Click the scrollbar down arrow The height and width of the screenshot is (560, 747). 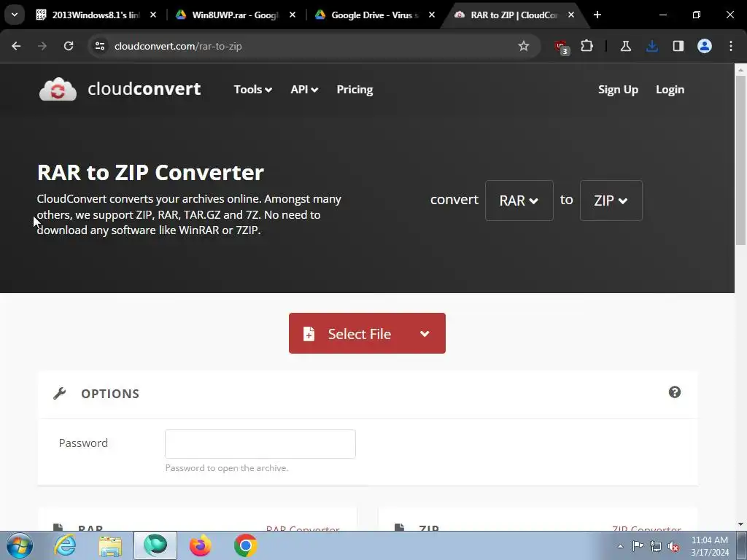coord(741,524)
